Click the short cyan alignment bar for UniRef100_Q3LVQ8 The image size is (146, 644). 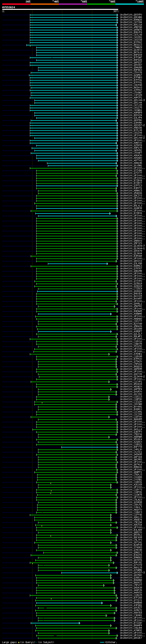(x=78, y=263)
